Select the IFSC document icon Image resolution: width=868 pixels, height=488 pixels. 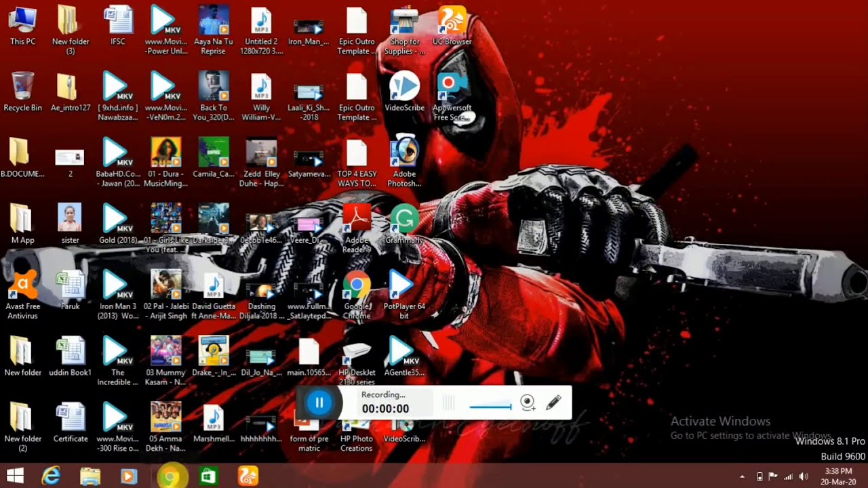[x=118, y=26]
